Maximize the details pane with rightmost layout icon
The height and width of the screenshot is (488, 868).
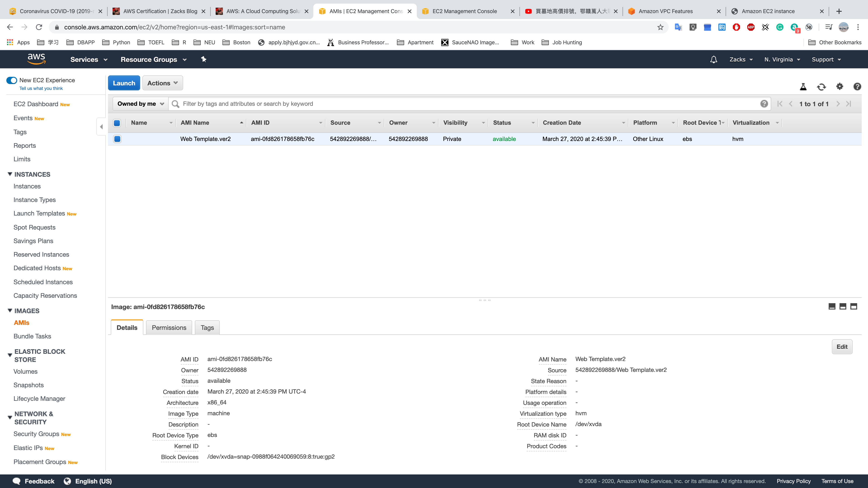854,307
